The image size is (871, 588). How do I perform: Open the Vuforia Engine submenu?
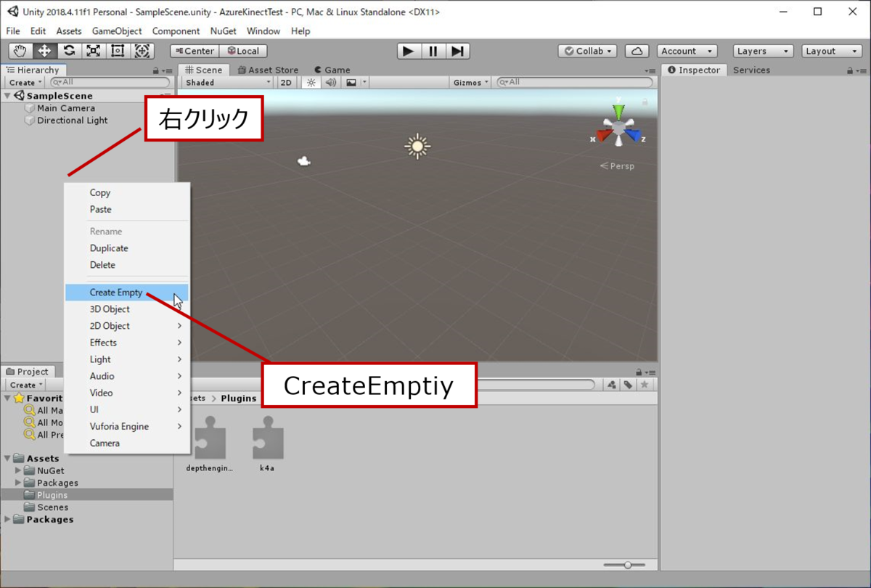click(x=127, y=427)
